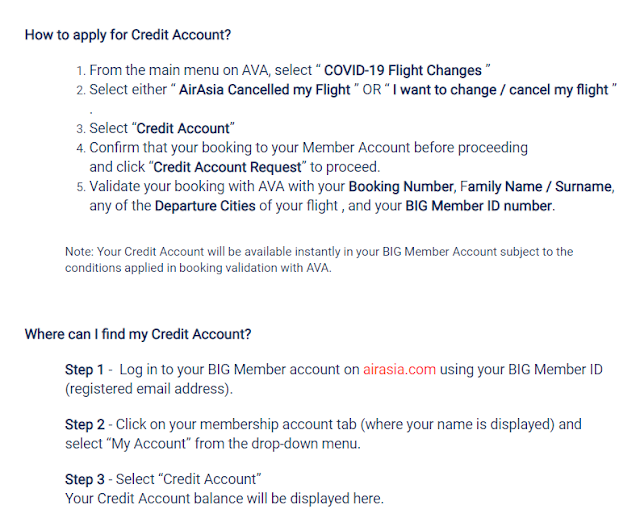Click the 'Note: Your Credit Account' paragraph
Screen dimensions: 640x518
(x=319, y=260)
